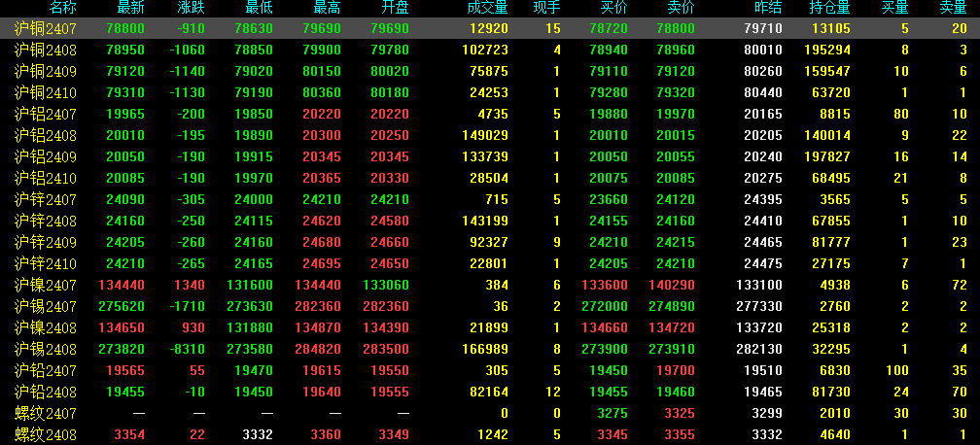Sort by the 名称 column header

tap(62, 8)
